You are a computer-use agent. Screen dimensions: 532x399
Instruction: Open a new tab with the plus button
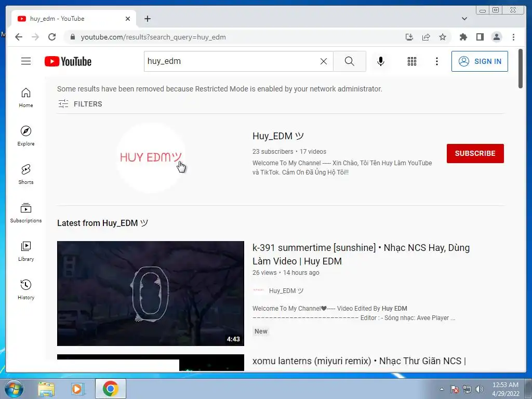tap(147, 19)
